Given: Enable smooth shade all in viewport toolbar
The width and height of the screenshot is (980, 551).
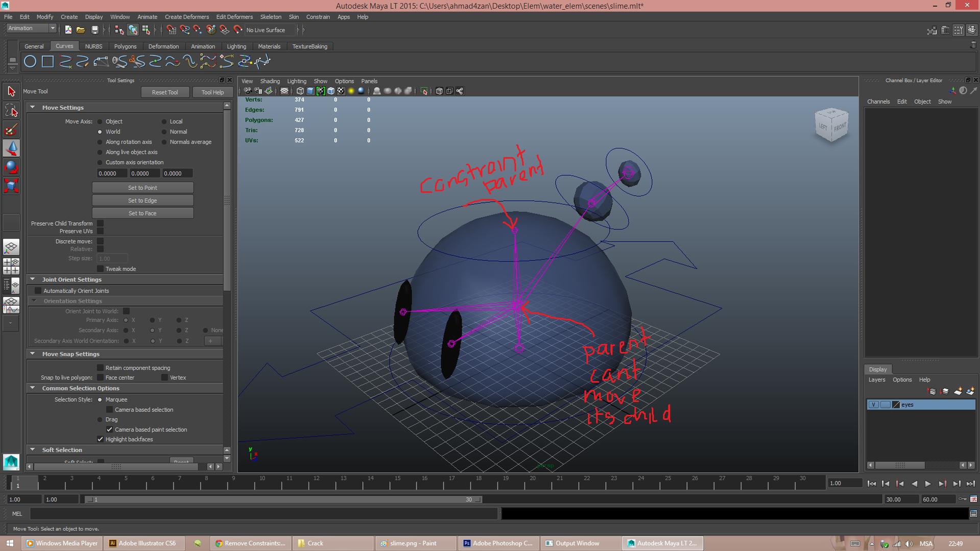Looking at the screenshot, I should tap(310, 91).
